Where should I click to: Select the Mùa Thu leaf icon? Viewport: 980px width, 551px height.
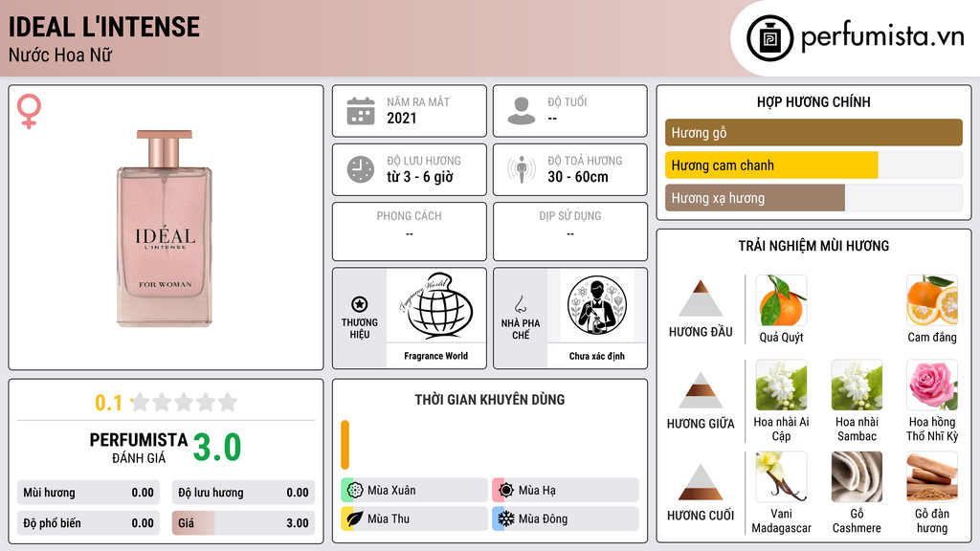[355, 518]
